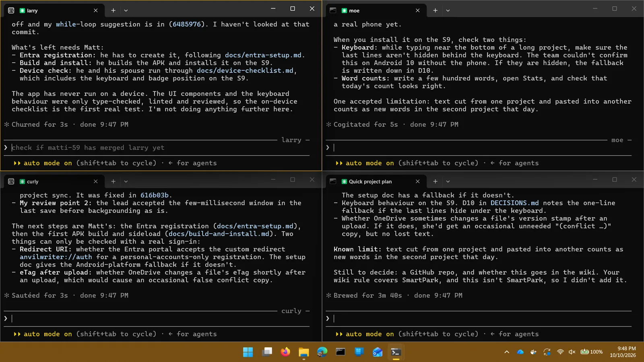Show hidden system tray icons
This screenshot has width=644, height=362.
[507, 352]
